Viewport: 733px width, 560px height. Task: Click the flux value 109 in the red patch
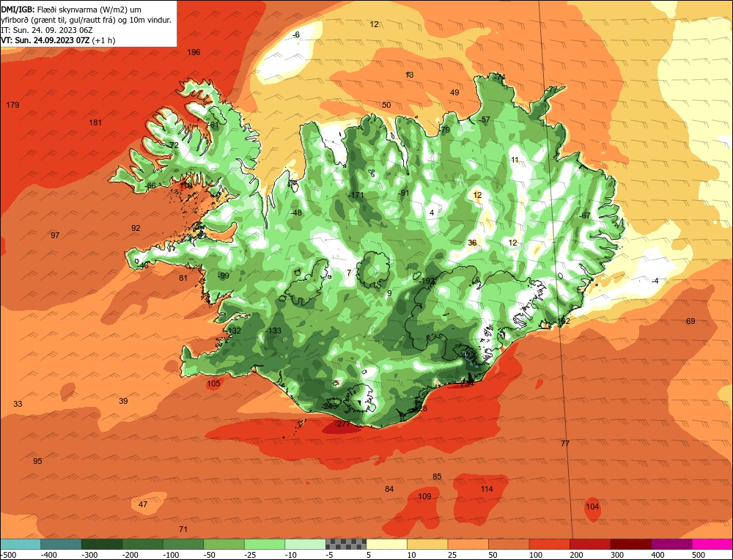(424, 496)
